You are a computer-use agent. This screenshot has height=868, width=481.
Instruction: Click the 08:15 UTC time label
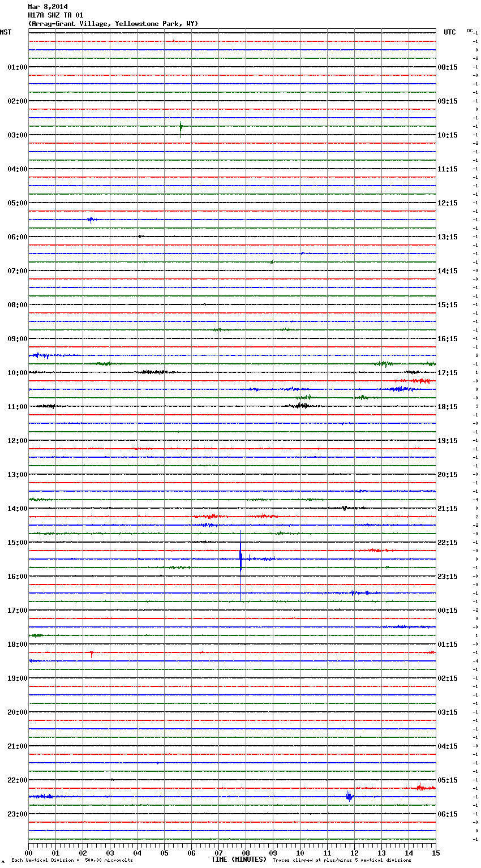[x=448, y=67]
